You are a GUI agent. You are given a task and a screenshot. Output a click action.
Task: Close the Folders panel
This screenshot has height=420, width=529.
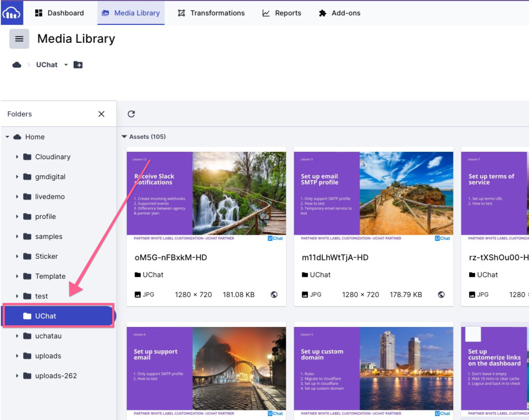pos(101,114)
